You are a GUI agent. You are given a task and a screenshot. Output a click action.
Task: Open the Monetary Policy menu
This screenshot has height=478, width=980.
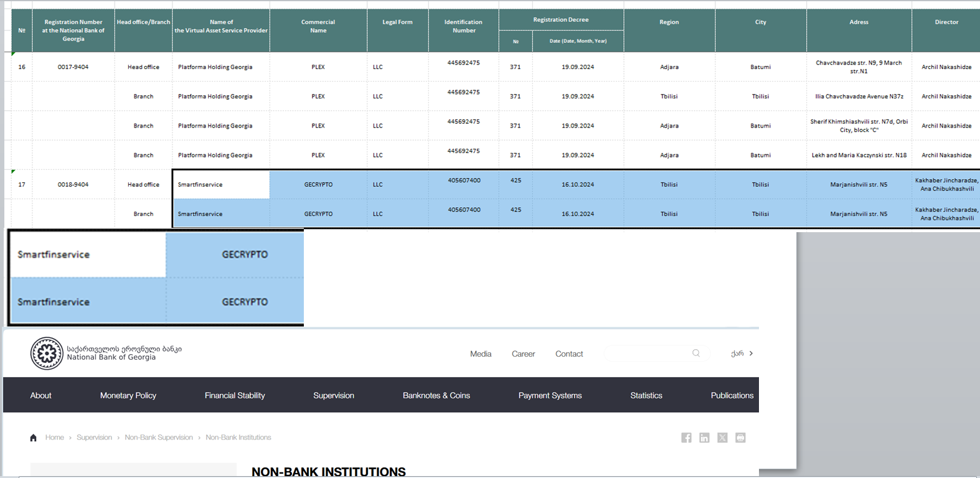click(x=128, y=395)
